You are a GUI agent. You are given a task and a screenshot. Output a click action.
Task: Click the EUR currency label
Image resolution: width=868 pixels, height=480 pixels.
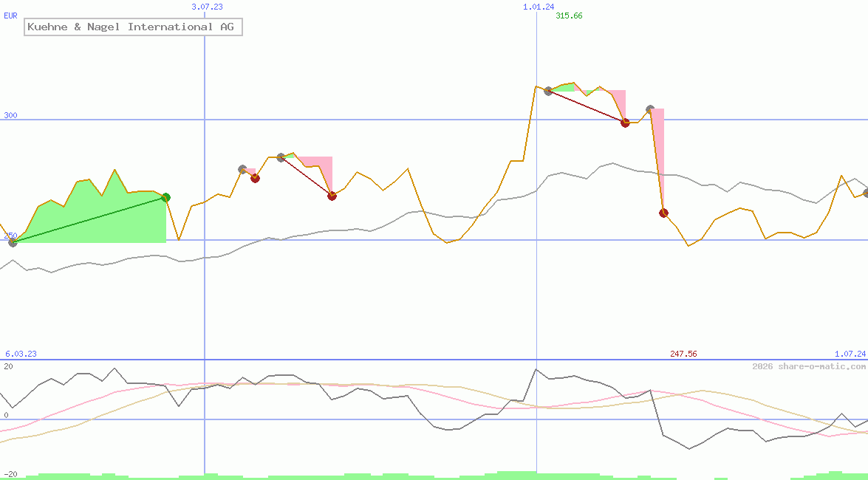10,15
